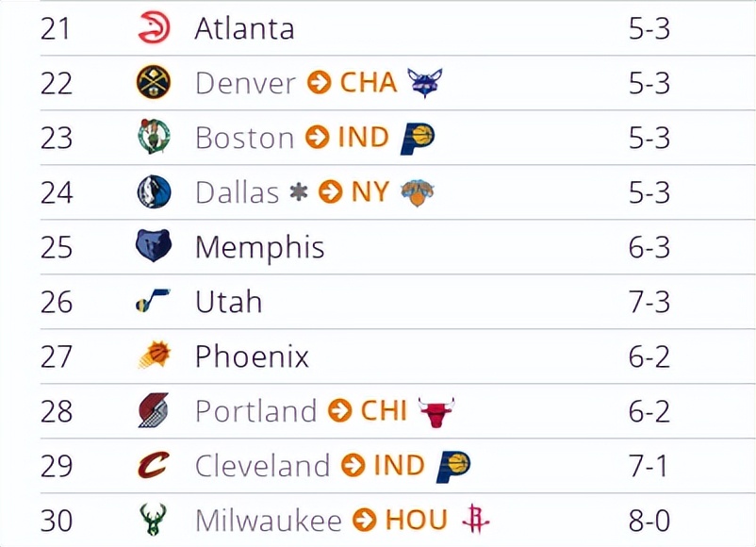Click the Phoenix Suns logo
Image resolution: width=756 pixels, height=547 pixels.
point(154,356)
